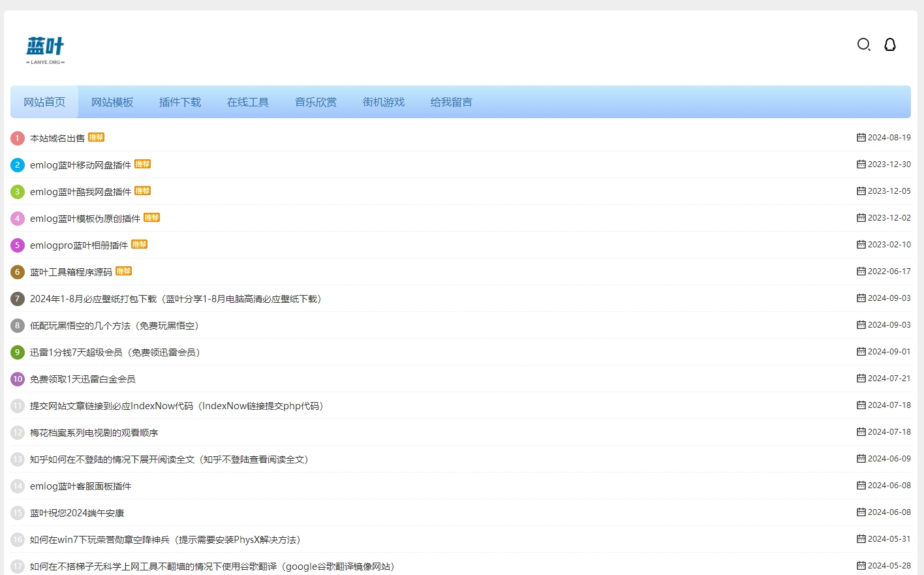Click the number 2 blue circle badge

(18, 165)
